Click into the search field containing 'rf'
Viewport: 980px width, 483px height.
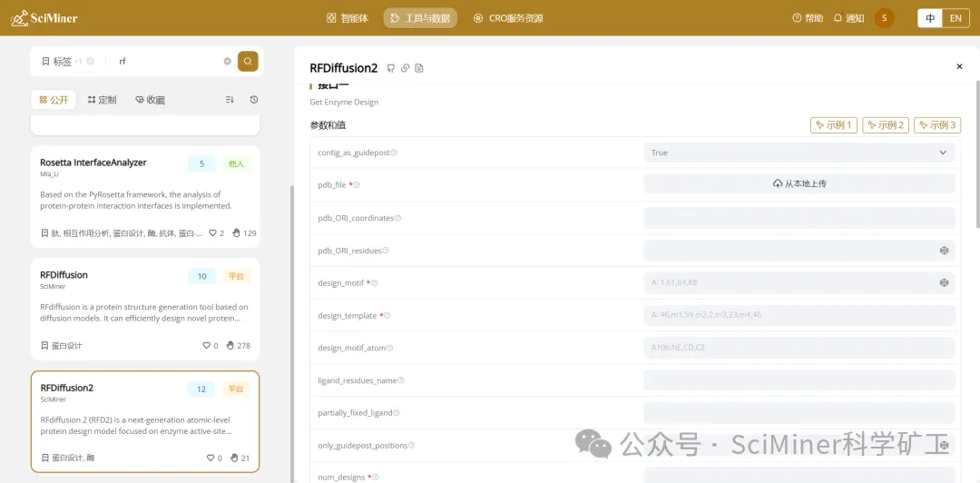click(x=169, y=62)
